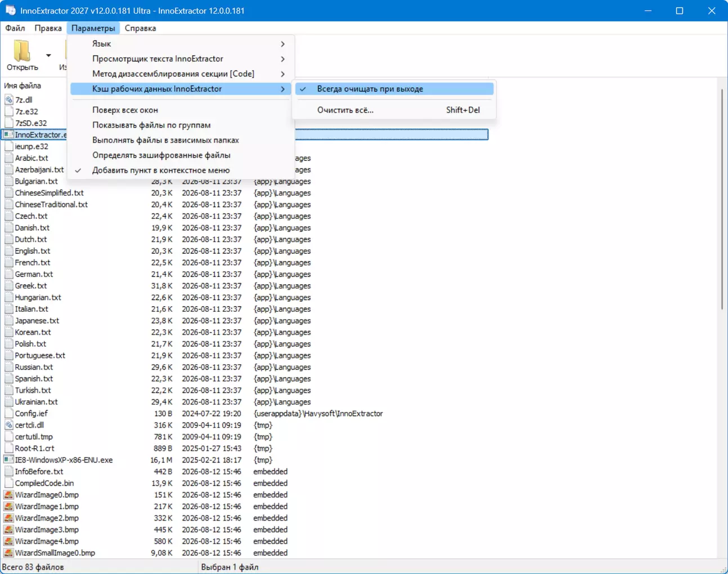Toggle Всегда очищать при выходе option
This screenshot has width=728, height=574.
pyautogui.click(x=394, y=89)
